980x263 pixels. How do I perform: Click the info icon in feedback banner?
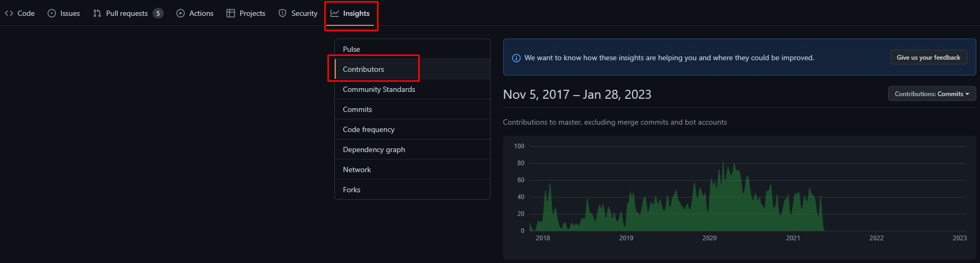(516, 58)
